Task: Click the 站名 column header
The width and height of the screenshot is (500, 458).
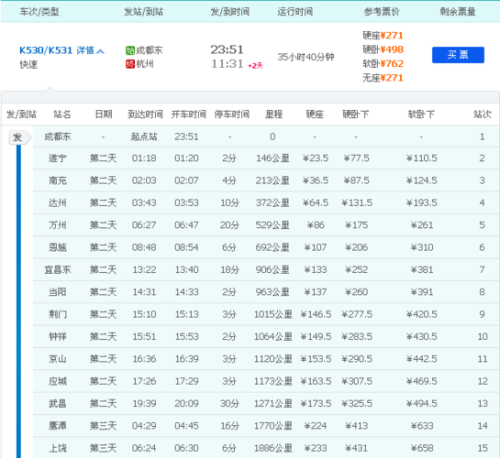Action: click(62, 114)
